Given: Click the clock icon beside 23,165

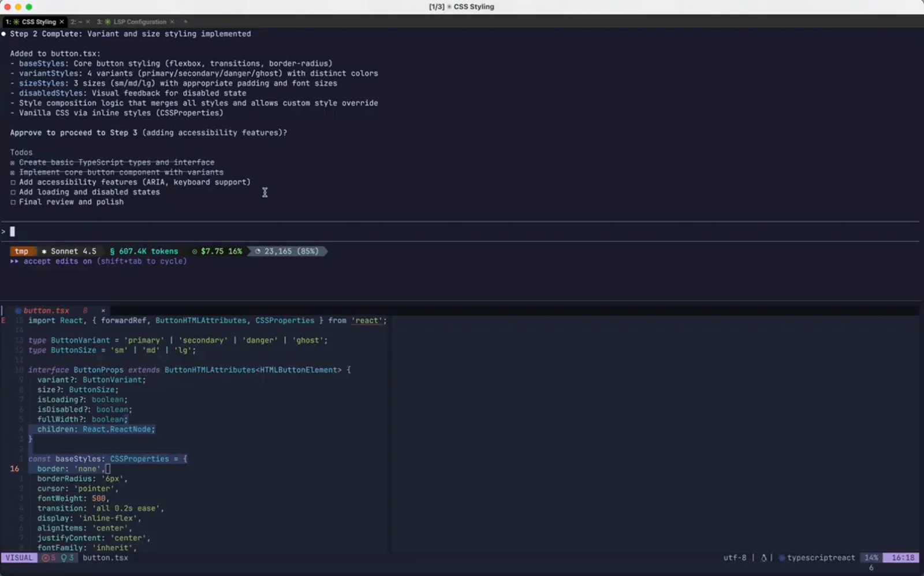Looking at the screenshot, I should (x=258, y=251).
